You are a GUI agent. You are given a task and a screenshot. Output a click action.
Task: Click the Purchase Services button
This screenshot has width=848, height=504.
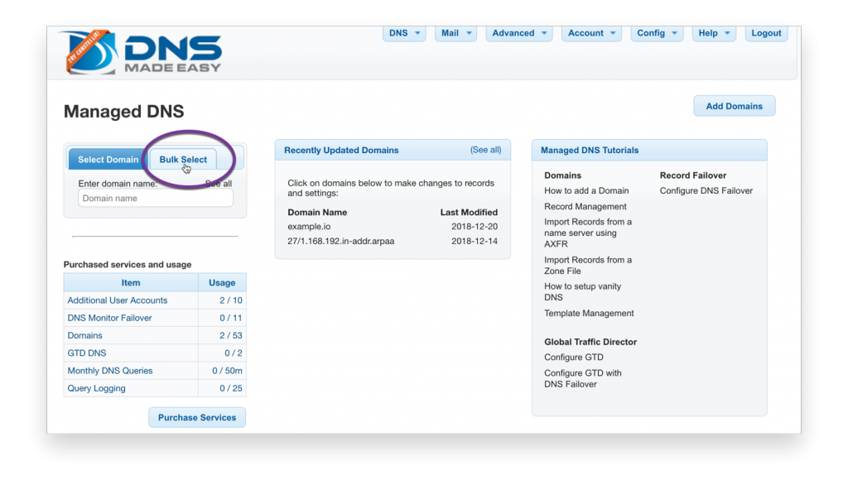click(x=197, y=417)
